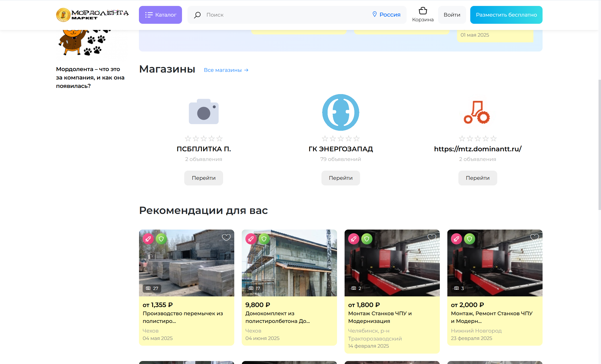Image resolution: width=601 pixels, height=364 pixels.
Task: Open the Корзина shopping basket
Action: 423,15
